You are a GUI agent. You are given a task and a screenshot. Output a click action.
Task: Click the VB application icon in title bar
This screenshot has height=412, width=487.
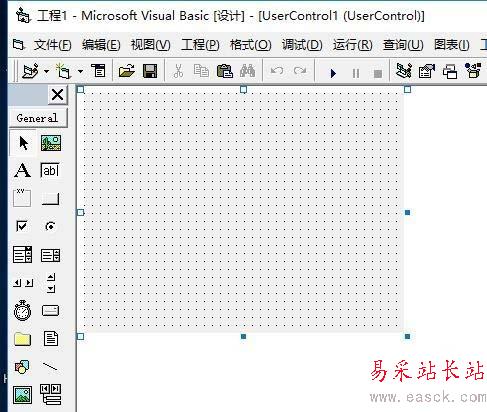pyautogui.click(x=23, y=16)
